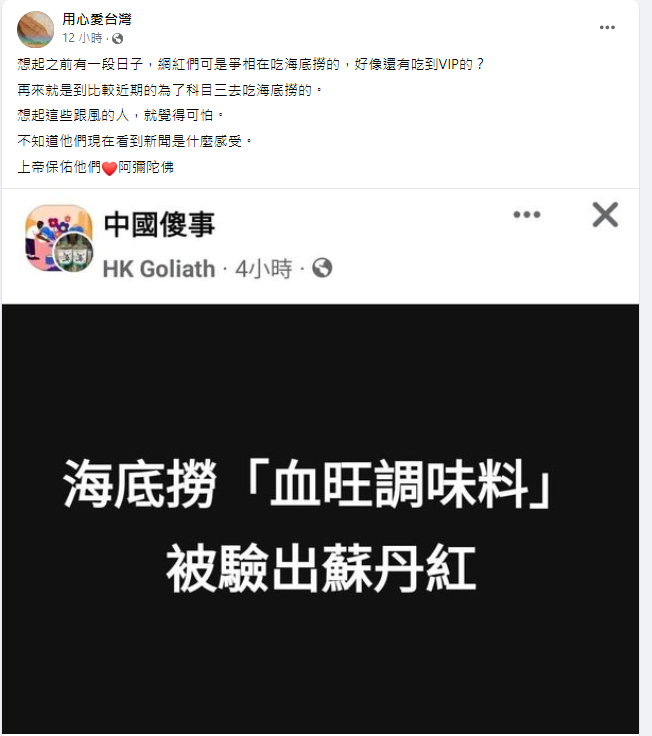Screen dimensions: 652x736
Task: Open the black 海底撈 news image
Action: (x=320, y=519)
